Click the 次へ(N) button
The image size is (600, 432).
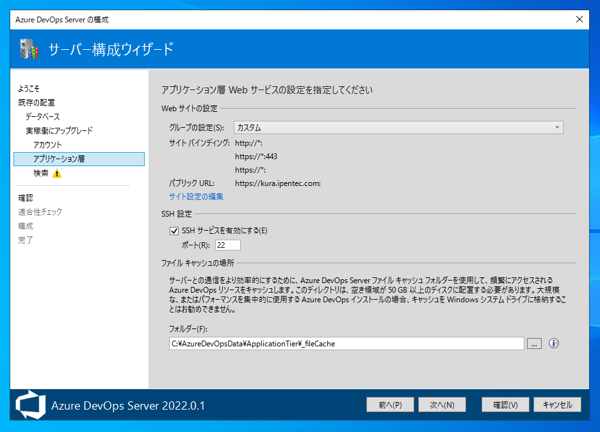[442, 404]
